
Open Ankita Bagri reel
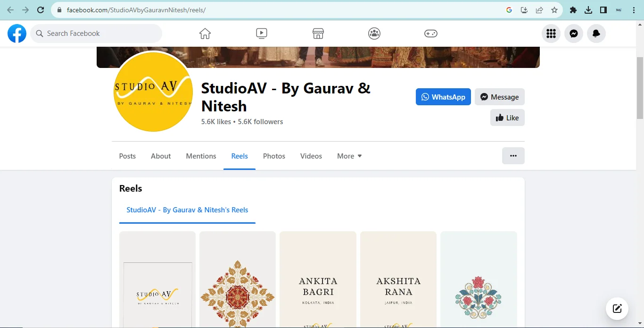pyautogui.click(x=318, y=279)
